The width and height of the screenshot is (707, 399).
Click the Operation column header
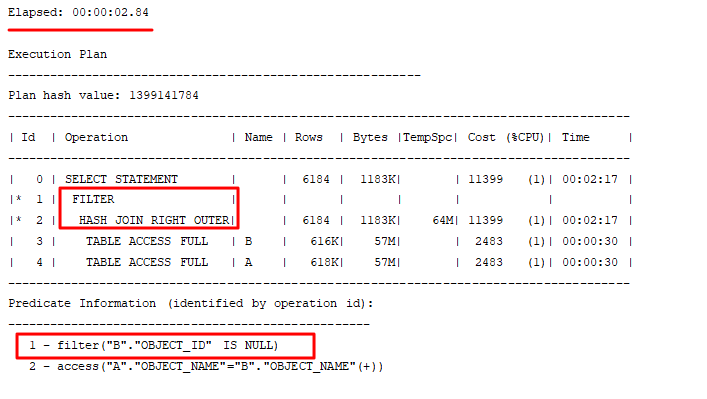coord(96,138)
